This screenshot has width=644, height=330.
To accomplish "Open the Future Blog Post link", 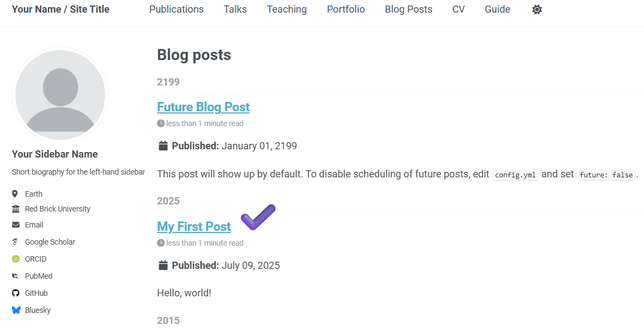I will (203, 107).
